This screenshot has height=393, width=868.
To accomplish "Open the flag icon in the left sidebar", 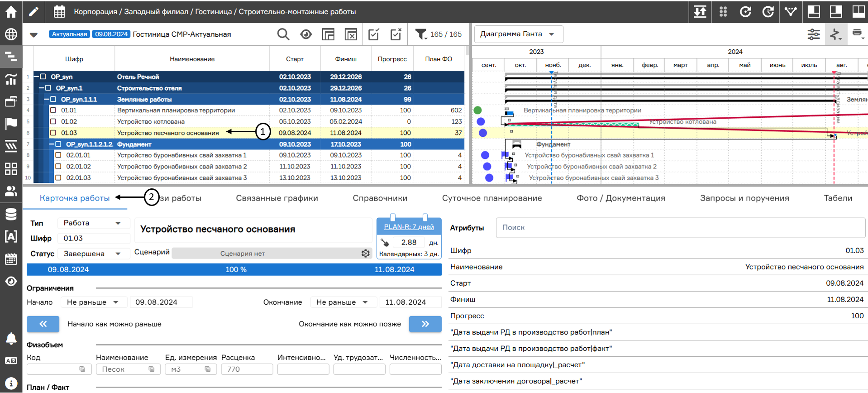I will [11, 123].
